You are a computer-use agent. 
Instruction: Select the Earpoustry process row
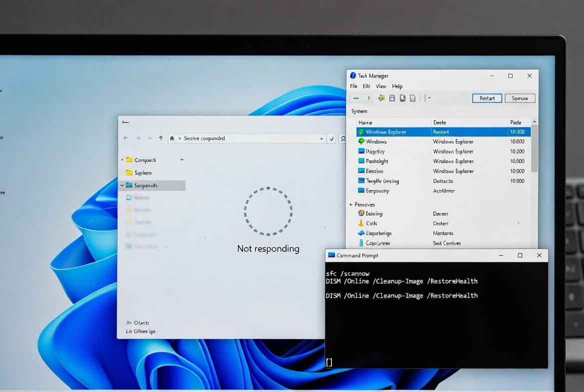(x=443, y=191)
